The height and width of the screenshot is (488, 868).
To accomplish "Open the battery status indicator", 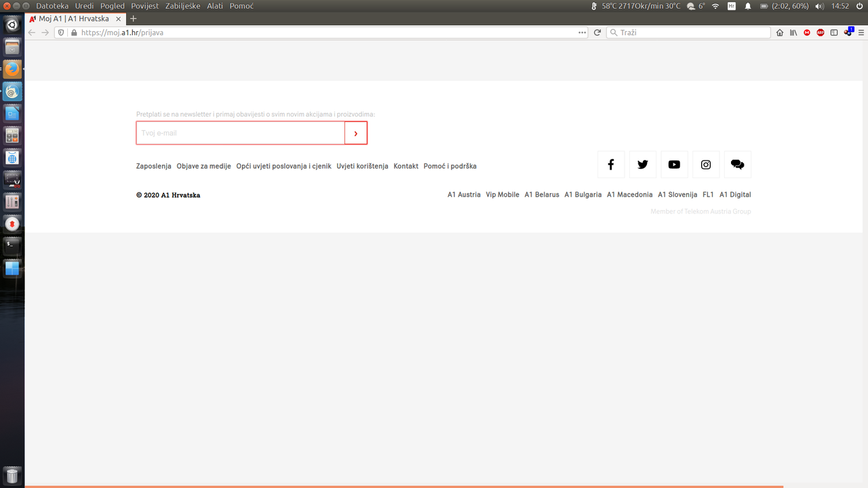I will (784, 6).
